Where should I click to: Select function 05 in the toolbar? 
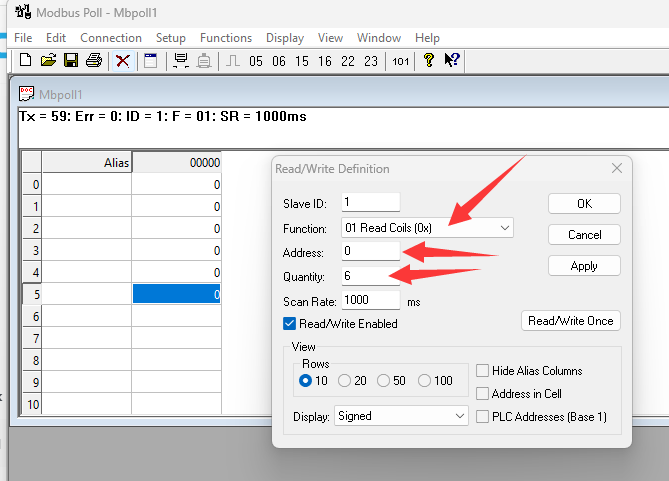click(256, 61)
